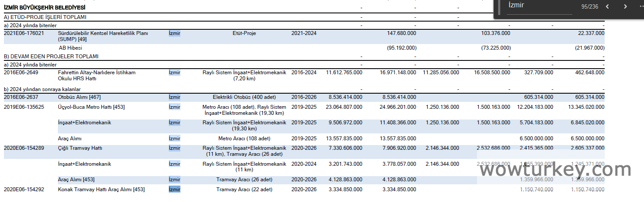This screenshot has width=644, height=202.
Task: Click highlighted İzmir in Otobüs Alımı row
Action: click(174, 97)
